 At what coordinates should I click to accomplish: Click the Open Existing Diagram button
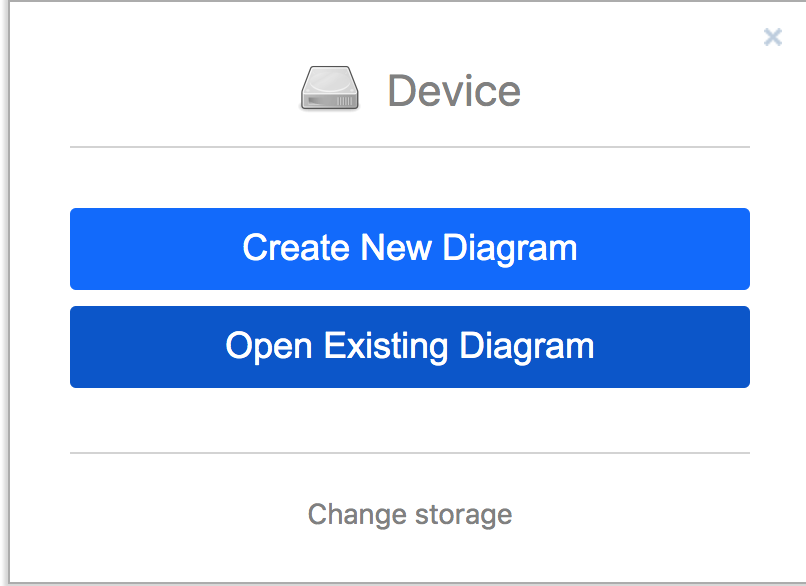pos(410,347)
